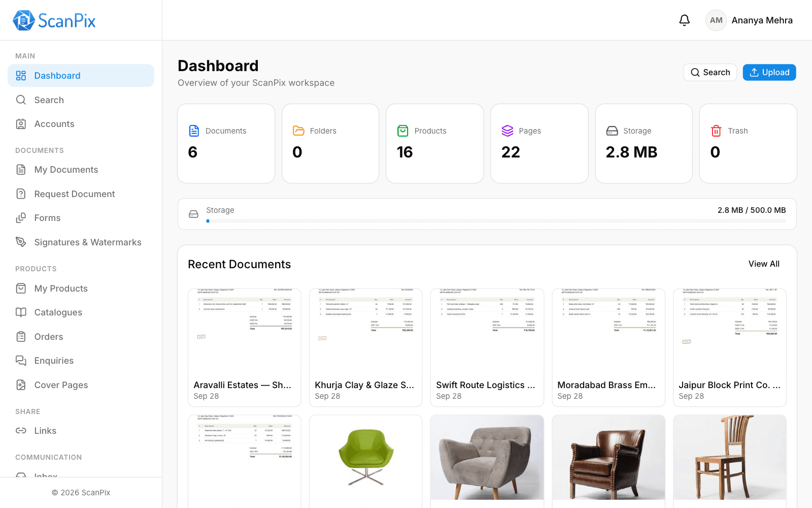Open the Khurja Clay & Glaze document
Screen dimensions: 812x508
365,347
